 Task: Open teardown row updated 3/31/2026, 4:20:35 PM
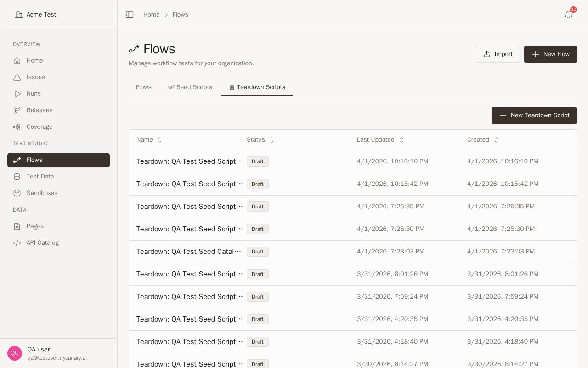[x=353, y=319]
